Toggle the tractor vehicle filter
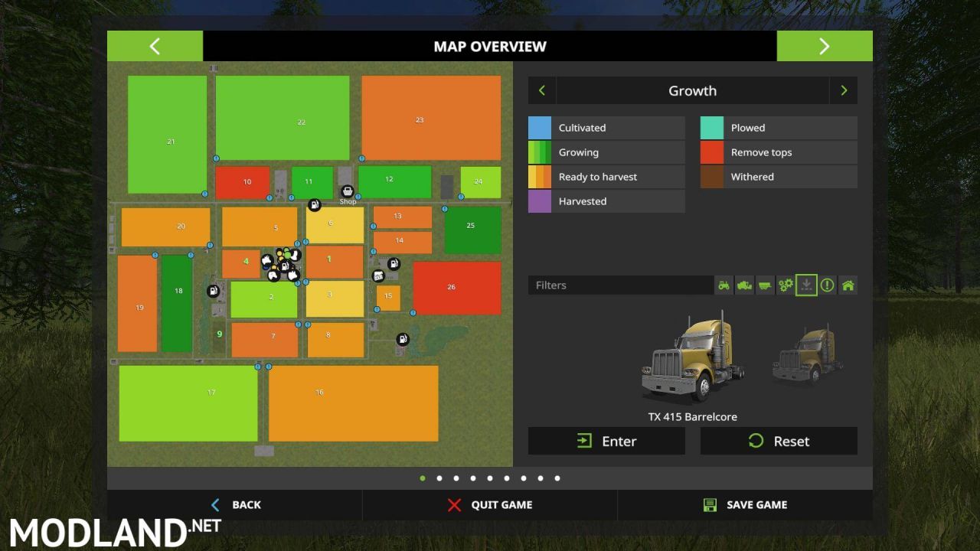 coord(724,285)
